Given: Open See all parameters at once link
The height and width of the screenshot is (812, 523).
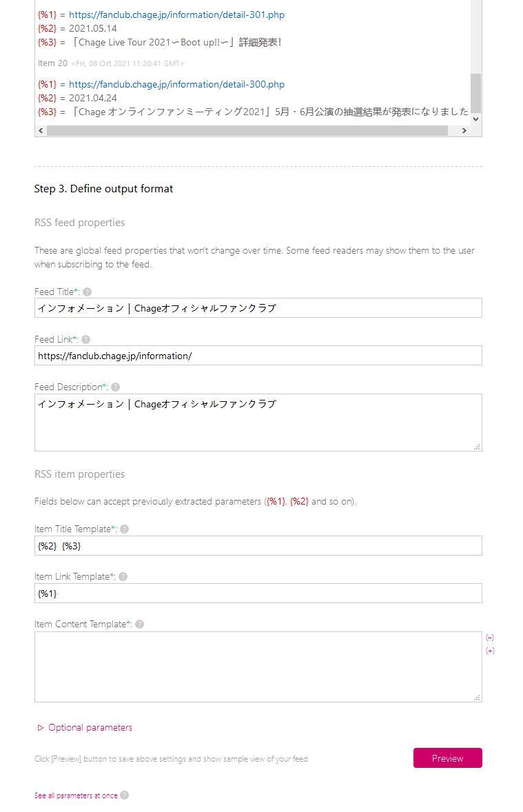Looking at the screenshot, I should (76, 795).
